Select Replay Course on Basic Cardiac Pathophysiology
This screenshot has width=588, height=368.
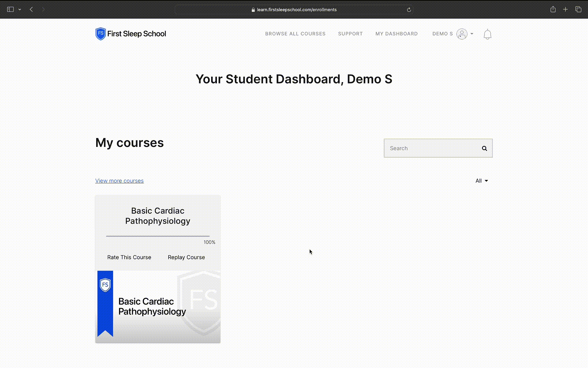click(x=186, y=257)
